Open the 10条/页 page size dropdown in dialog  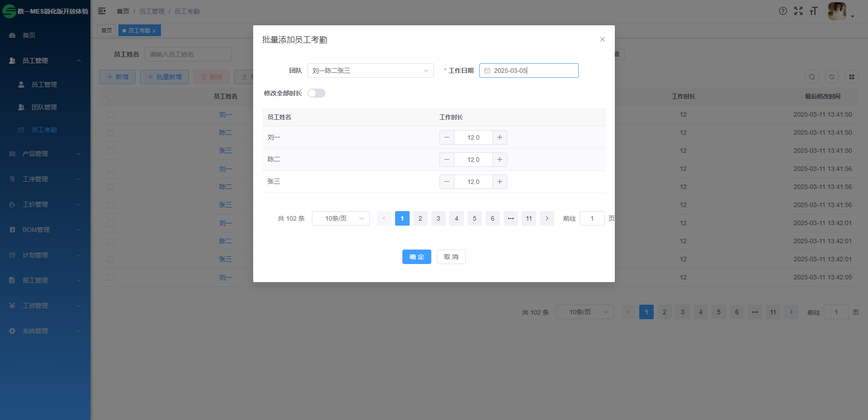tap(340, 218)
